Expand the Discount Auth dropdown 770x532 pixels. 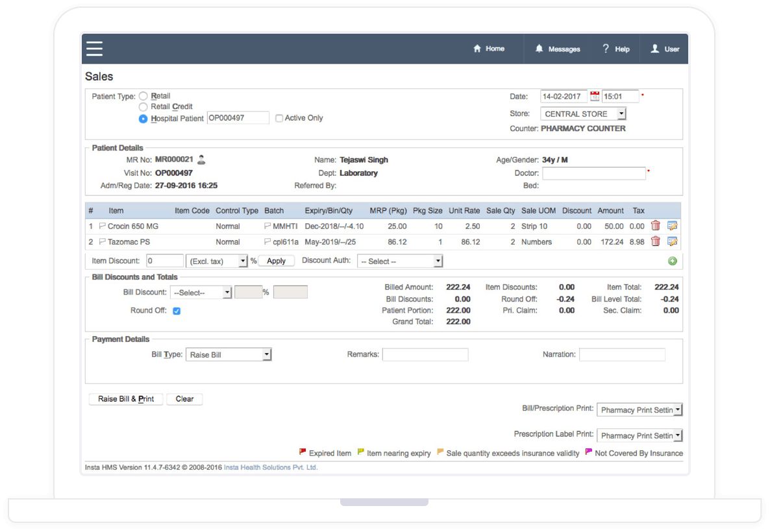(401, 261)
